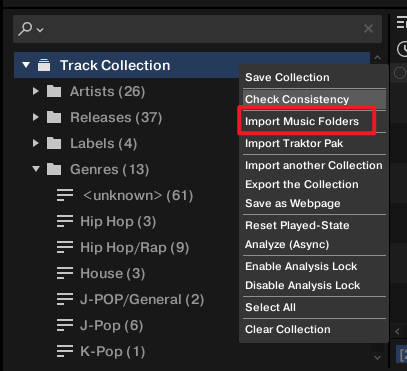Click the tree scroll-down arrow
The image size is (407, 371).
(377, 357)
